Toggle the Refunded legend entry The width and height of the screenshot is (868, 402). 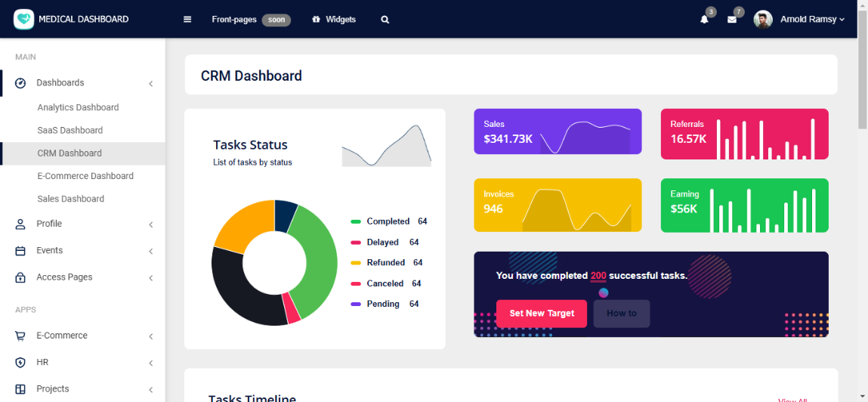pyautogui.click(x=385, y=263)
